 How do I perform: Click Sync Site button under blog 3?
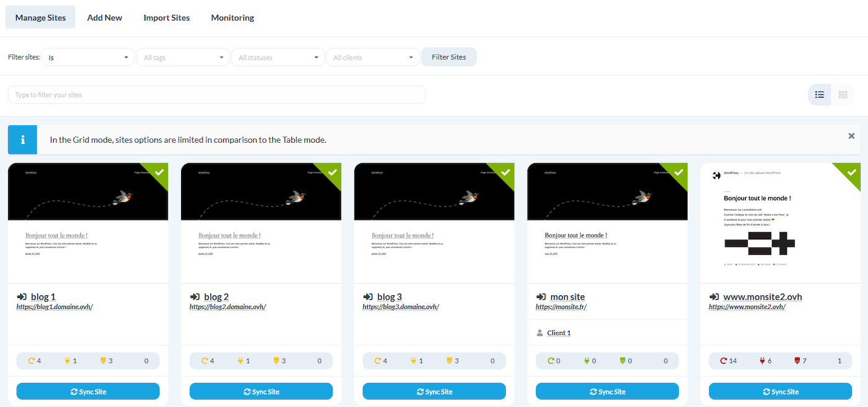point(434,391)
